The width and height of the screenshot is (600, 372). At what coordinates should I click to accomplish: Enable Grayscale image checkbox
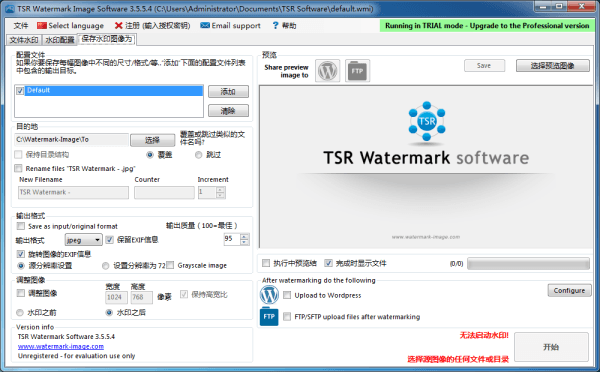(170, 265)
